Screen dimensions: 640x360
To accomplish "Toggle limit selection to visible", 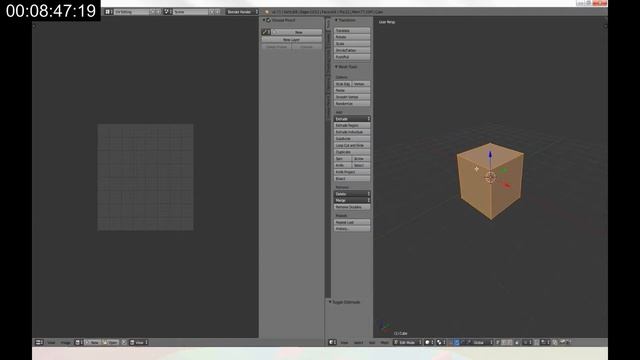I will (x=517, y=342).
